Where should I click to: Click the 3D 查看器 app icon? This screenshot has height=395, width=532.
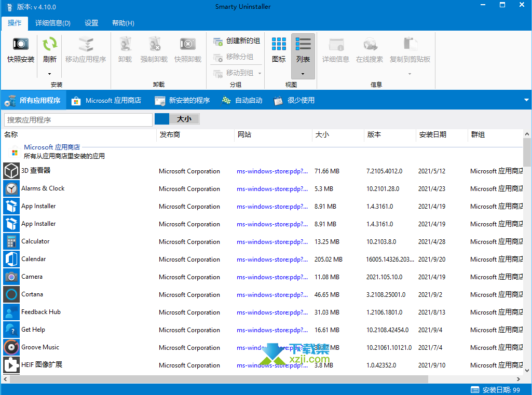pos(11,171)
